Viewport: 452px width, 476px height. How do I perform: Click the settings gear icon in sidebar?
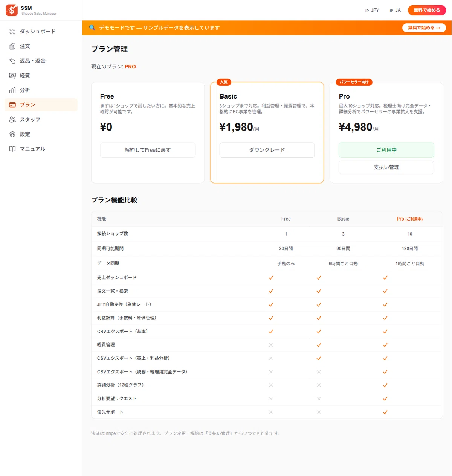pos(12,134)
